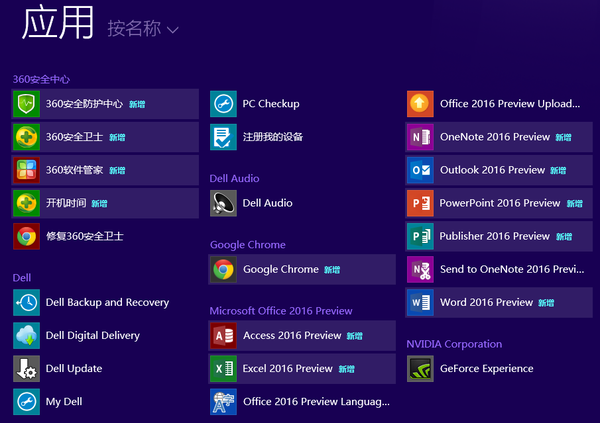Click the PC Checkup label
The height and width of the screenshot is (423, 600).
[271, 104]
